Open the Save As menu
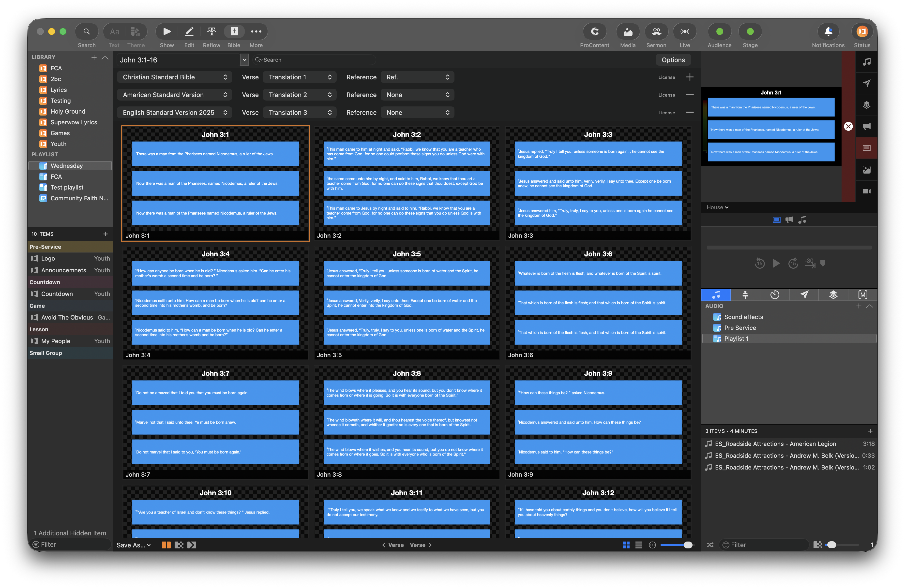Viewport: 905px width, 588px height. [134, 545]
